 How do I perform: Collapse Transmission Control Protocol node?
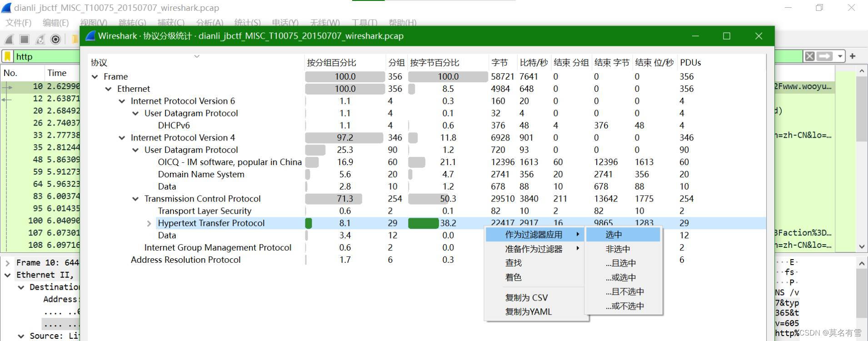tap(136, 199)
